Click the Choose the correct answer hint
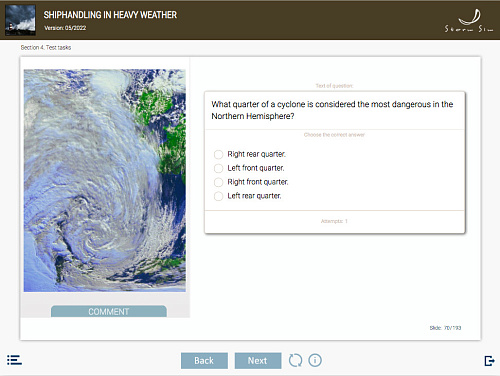The width and height of the screenshot is (500, 376). pos(334,135)
